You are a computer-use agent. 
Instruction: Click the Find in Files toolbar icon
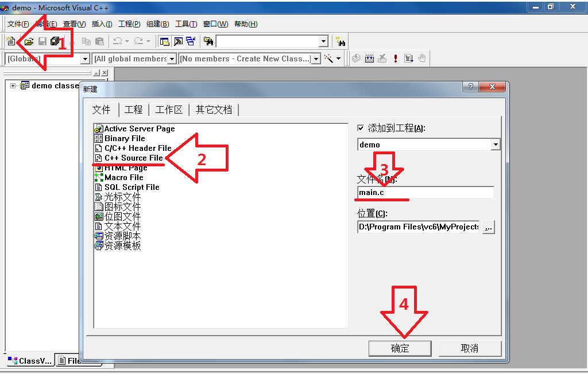[x=208, y=41]
